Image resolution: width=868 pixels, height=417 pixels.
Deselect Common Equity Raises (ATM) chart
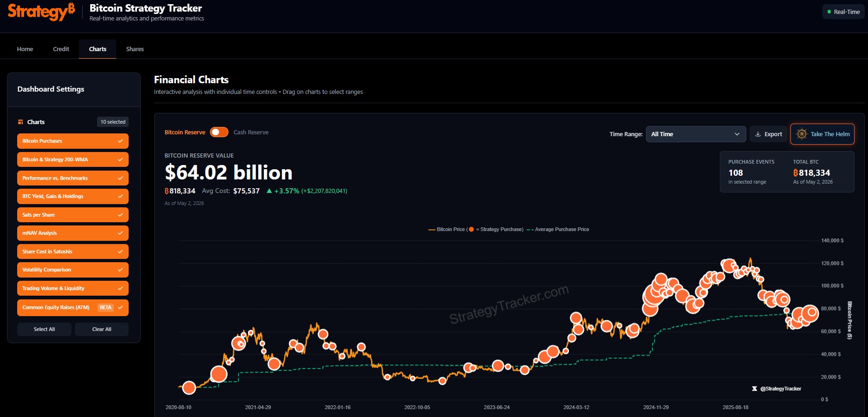pos(73,308)
